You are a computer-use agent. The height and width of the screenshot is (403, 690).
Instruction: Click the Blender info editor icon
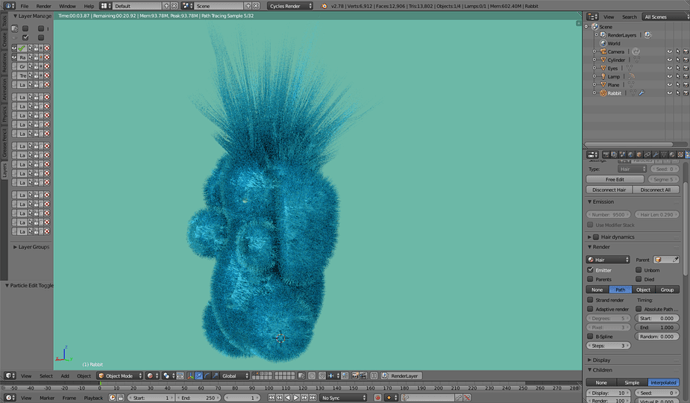(x=9, y=6)
